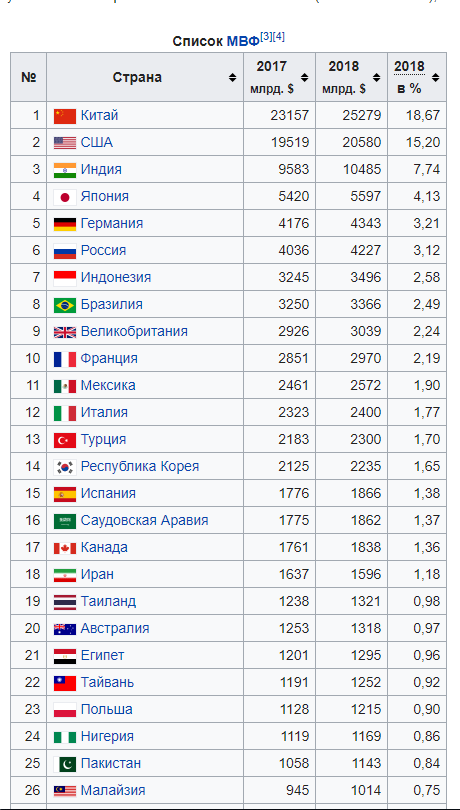Click the Australia flag icon
The width and height of the screenshot is (460, 810).
(65, 629)
